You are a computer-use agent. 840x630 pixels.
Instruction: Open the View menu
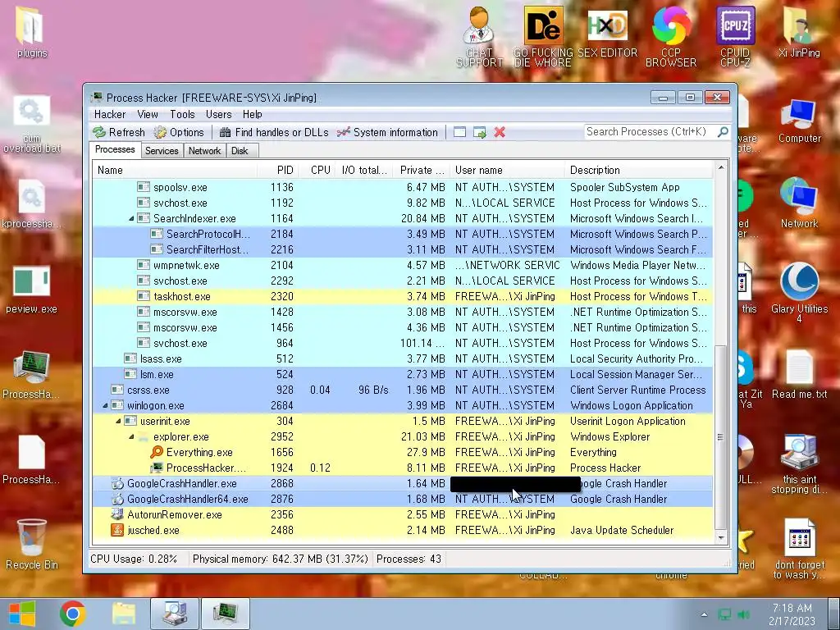(x=148, y=114)
